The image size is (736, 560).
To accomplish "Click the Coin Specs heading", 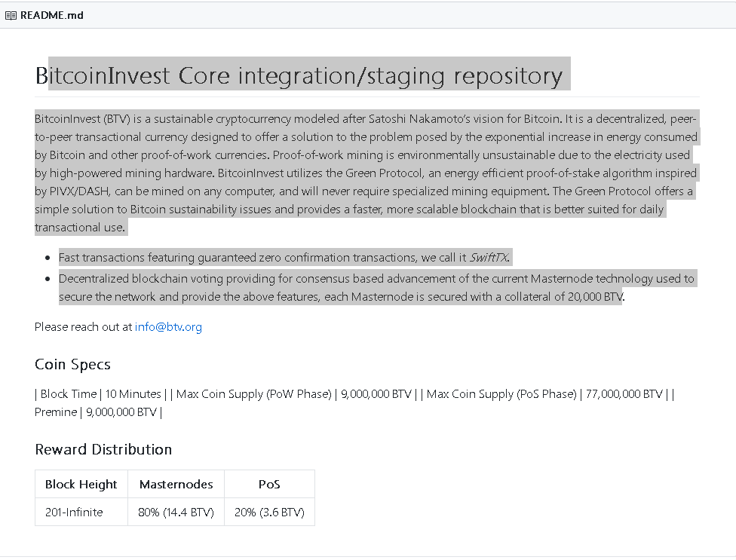I will pos(72,365).
